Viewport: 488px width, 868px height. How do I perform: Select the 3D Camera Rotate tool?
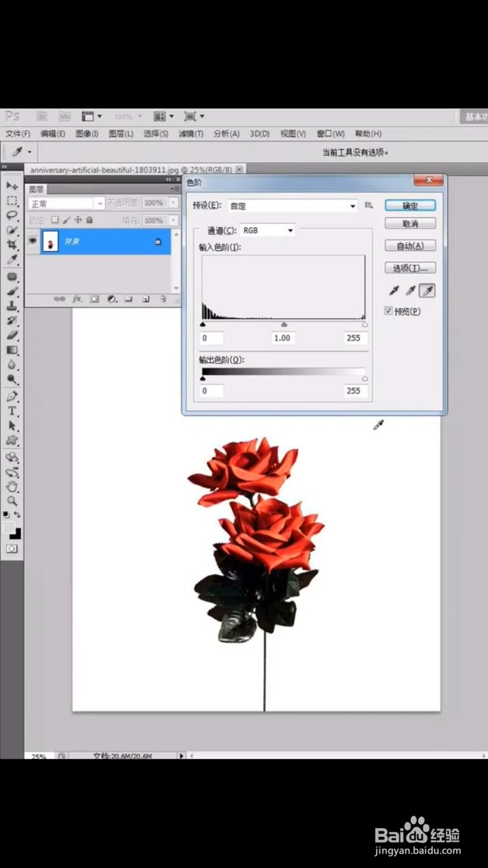coord(12,473)
